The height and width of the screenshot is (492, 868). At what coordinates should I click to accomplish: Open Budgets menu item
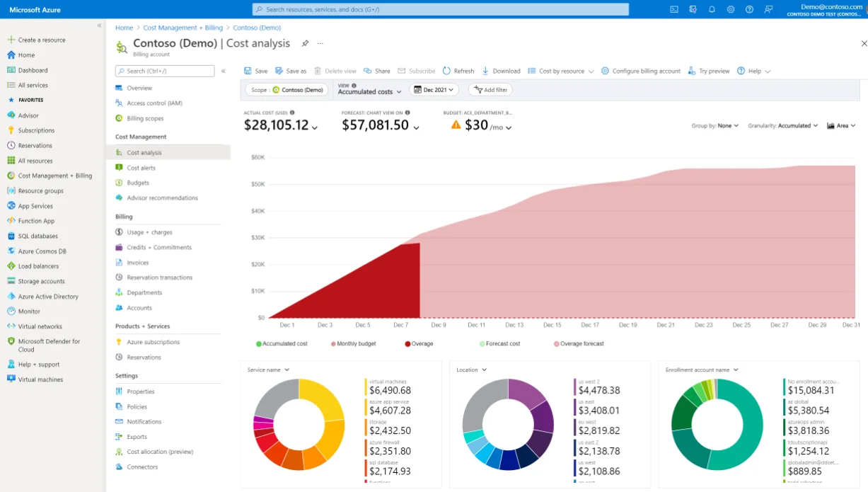tap(138, 183)
